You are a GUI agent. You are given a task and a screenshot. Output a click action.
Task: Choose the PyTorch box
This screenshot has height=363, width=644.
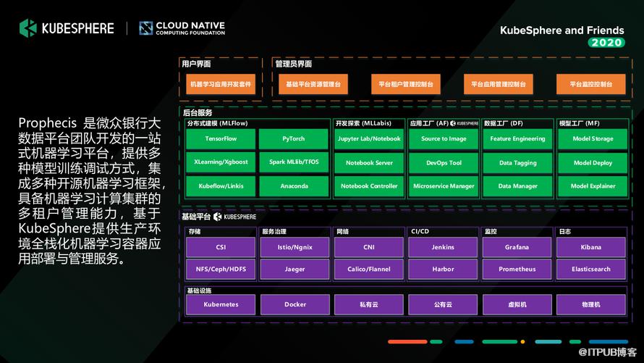[294, 139]
